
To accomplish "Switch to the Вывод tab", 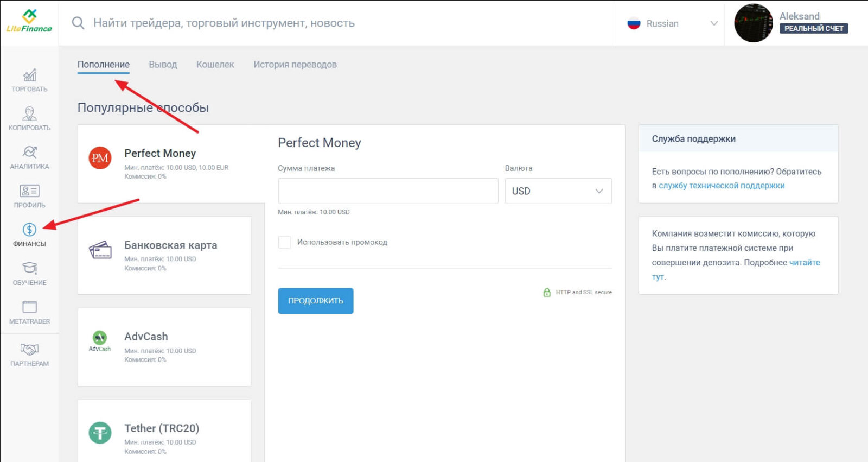I will [163, 65].
